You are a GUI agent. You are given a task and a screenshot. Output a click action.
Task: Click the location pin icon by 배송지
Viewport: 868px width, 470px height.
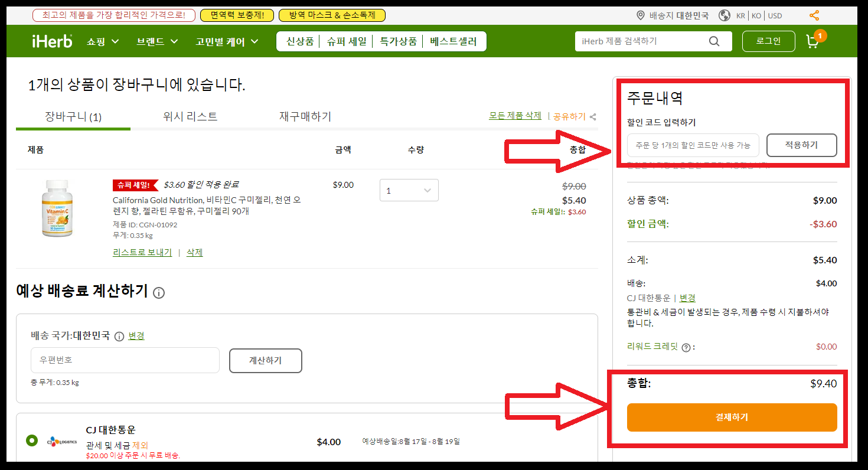click(641, 15)
